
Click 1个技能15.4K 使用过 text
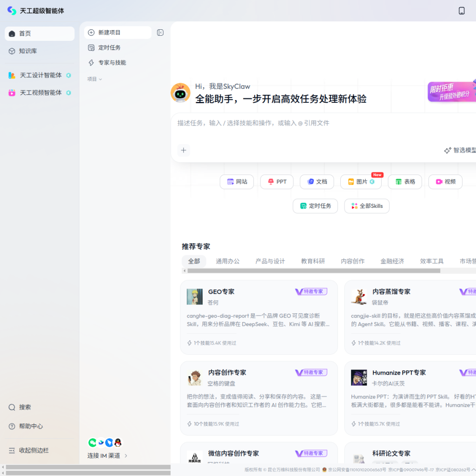[215, 343]
